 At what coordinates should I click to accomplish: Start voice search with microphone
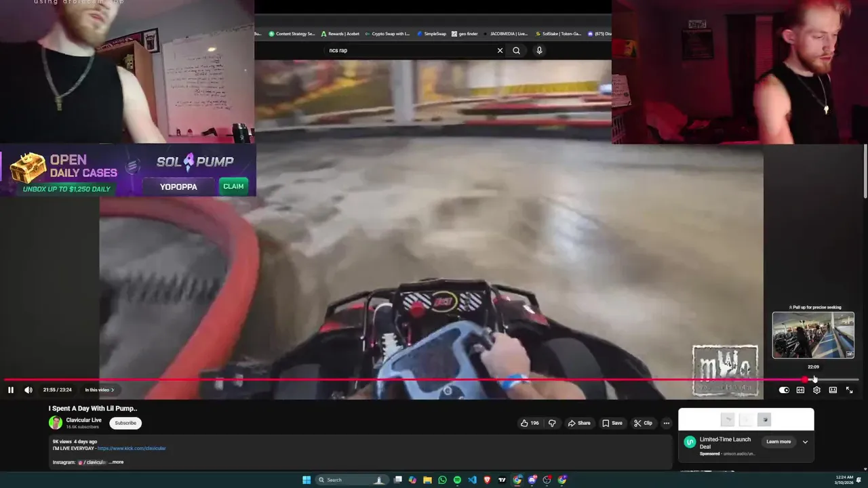click(x=539, y=50)
